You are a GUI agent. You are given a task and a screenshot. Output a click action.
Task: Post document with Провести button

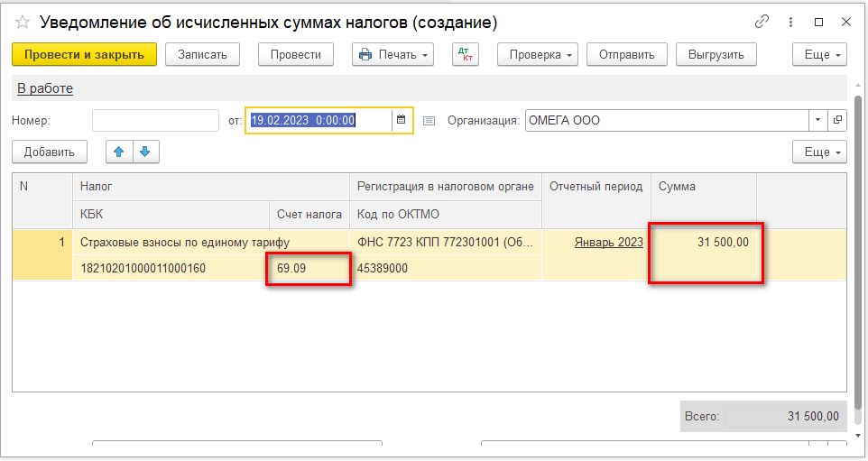click(296, 54)
